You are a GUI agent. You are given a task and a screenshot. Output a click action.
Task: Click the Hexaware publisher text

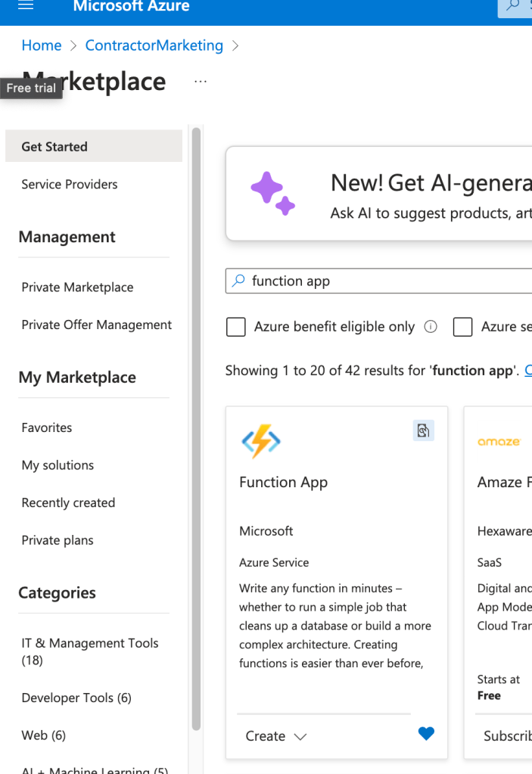504,531
